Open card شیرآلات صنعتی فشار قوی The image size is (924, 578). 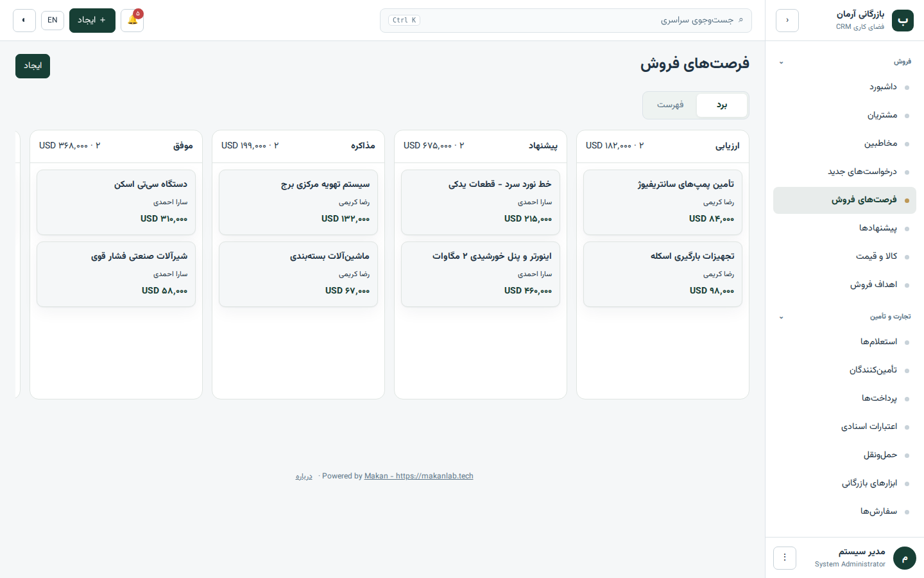pos(116,274)
